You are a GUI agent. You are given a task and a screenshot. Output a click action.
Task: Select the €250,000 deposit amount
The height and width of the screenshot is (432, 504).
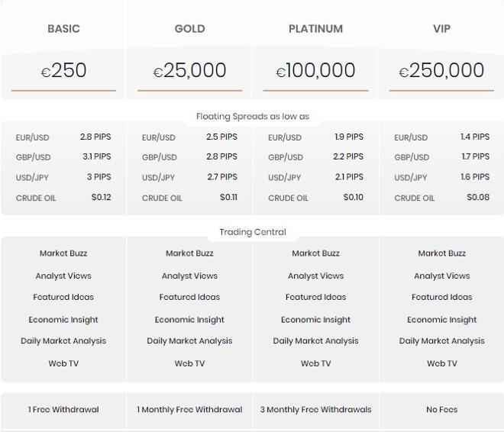[x=441, y=70]
